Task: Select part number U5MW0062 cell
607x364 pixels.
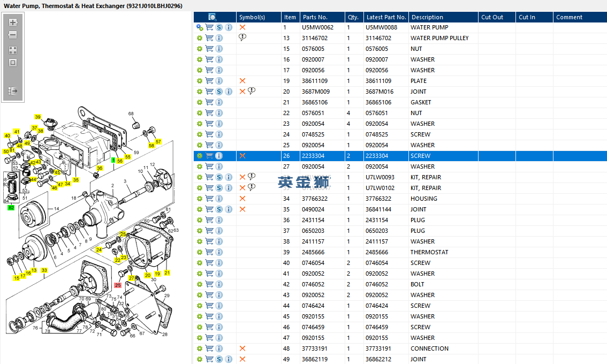Action: tap(317, 27)
